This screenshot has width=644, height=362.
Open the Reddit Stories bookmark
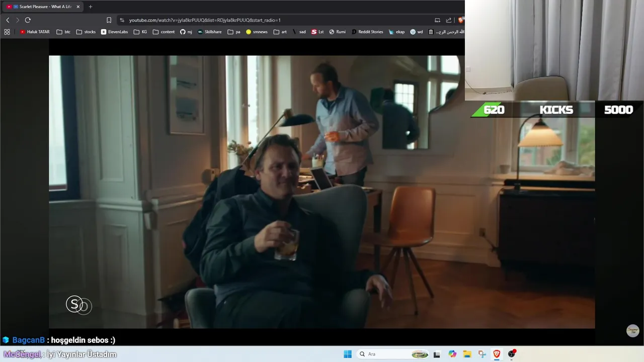click(367, 32)
